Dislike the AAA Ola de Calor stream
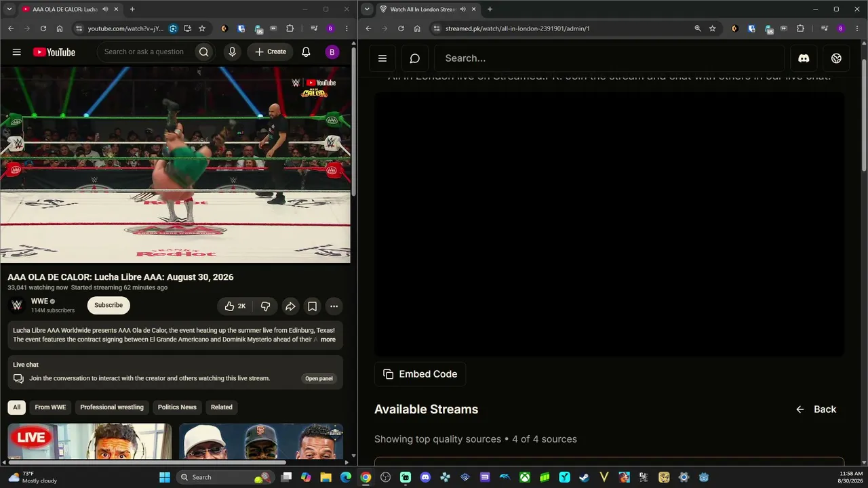This screenshot has width=868, height=488. point(265,306)
